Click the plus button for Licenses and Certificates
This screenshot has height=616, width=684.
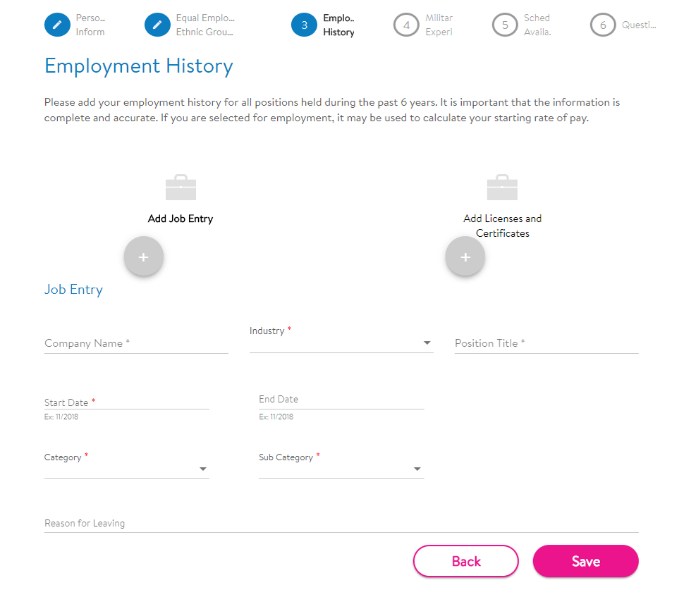(x=465, y=257)
